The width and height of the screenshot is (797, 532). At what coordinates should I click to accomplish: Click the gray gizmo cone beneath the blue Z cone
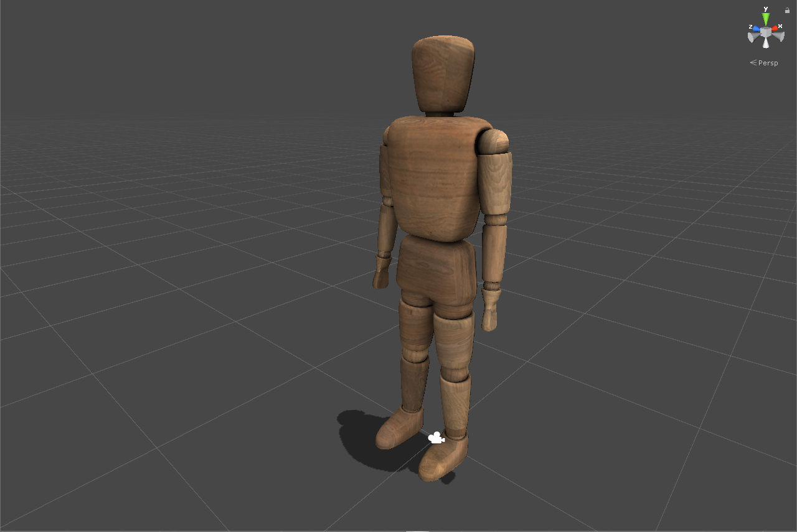(753, 37)
